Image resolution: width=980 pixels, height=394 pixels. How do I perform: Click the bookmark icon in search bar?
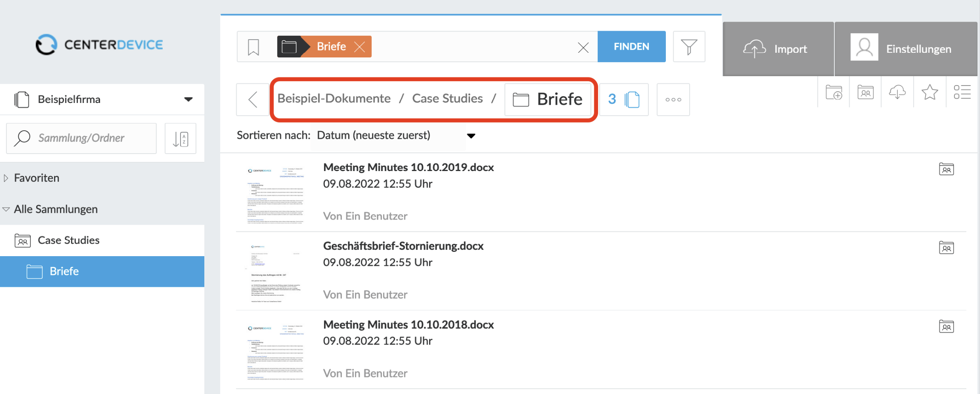[x=253, y=47]
